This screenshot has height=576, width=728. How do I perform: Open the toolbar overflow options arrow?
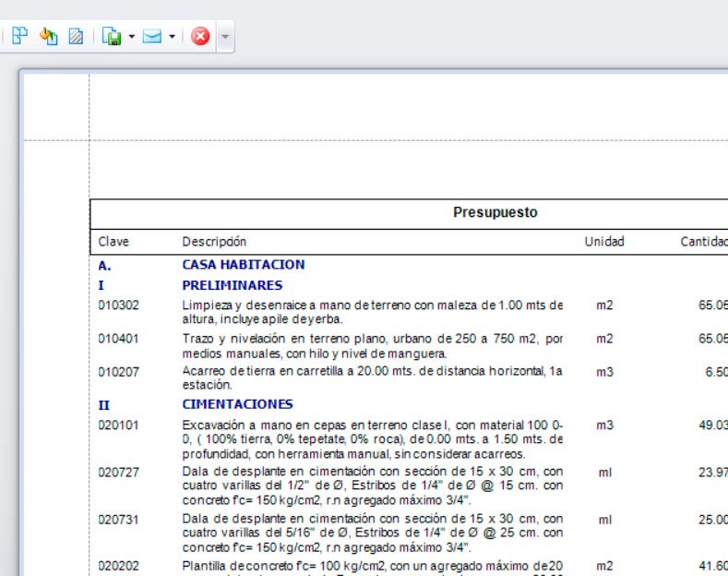pyautogui.click(x=226, y=38)
